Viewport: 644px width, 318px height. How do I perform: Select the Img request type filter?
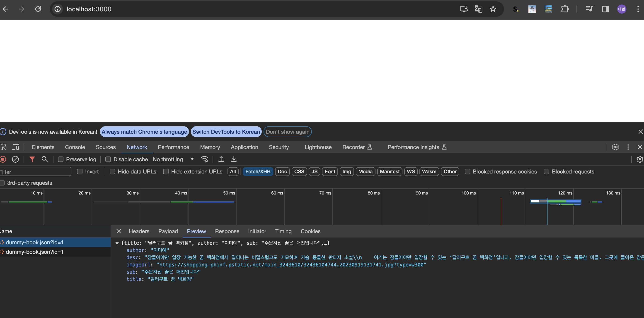pyautogui.click(x=346, y=171)
